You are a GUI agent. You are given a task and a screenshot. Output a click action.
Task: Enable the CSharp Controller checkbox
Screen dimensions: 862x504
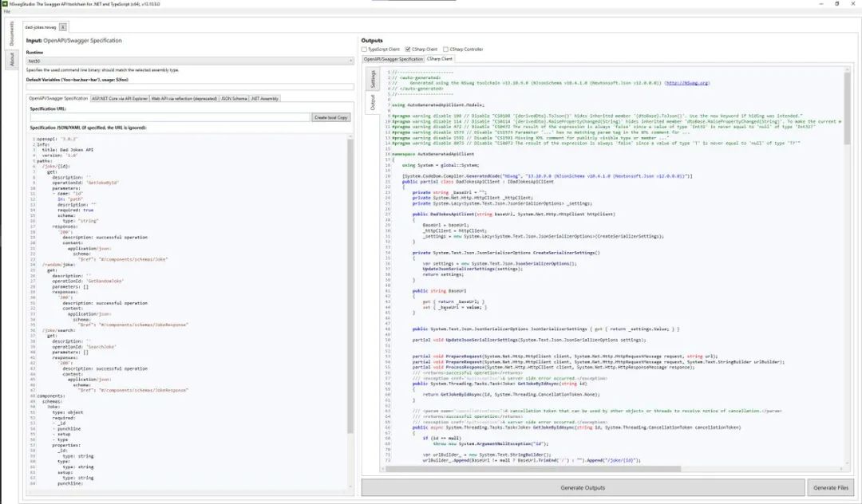pos(445,49)
